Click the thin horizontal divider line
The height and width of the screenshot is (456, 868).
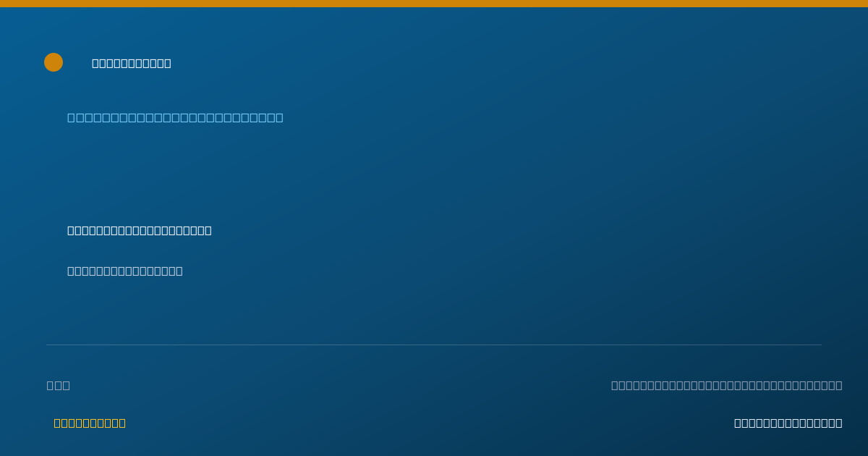(434, 345)
